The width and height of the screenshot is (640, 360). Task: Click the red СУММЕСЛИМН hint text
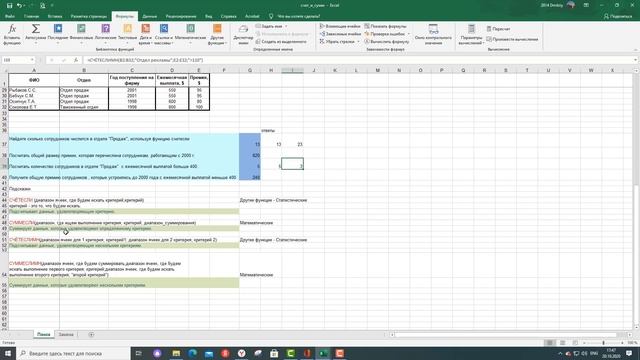coord(25,263)
